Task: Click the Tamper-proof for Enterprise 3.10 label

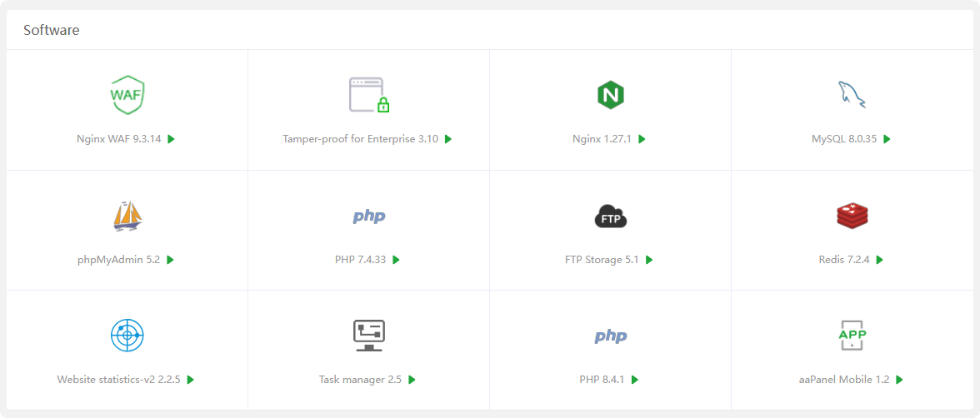Action: pyautogui.click(x=360, y=139)
